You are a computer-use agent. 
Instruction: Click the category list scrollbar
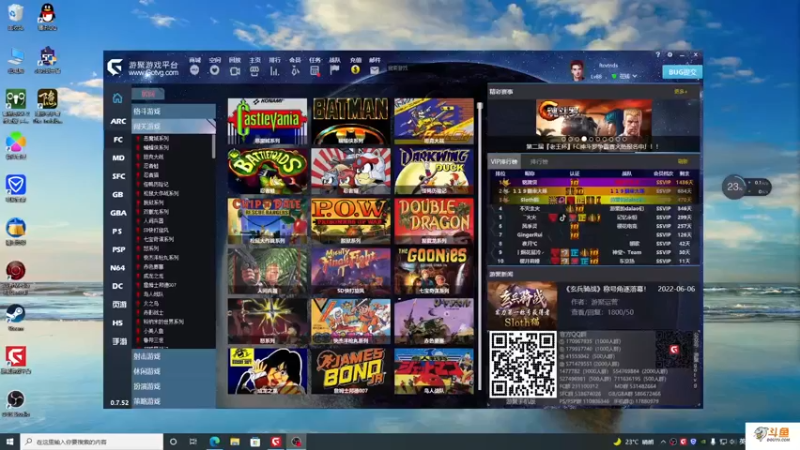point(213,145)
